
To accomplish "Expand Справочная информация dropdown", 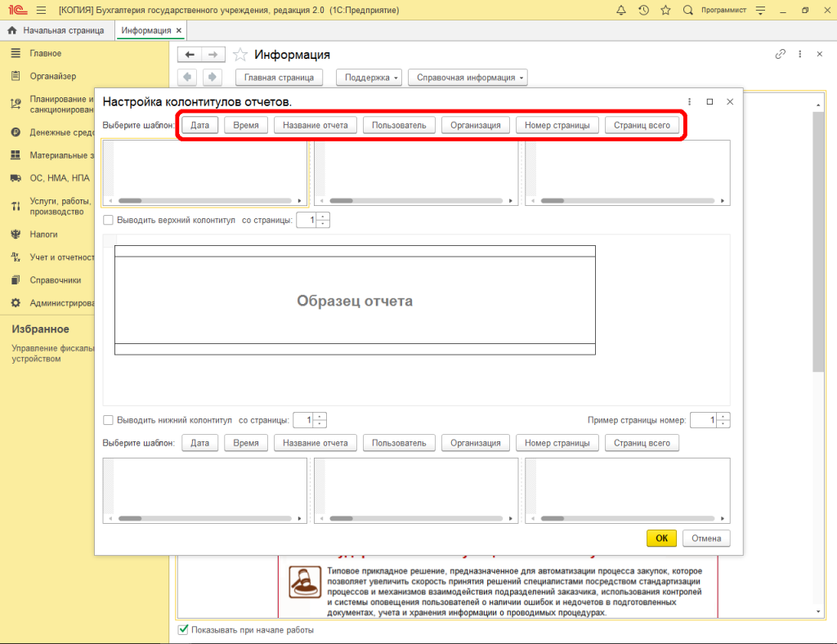I will click(468, 78).
